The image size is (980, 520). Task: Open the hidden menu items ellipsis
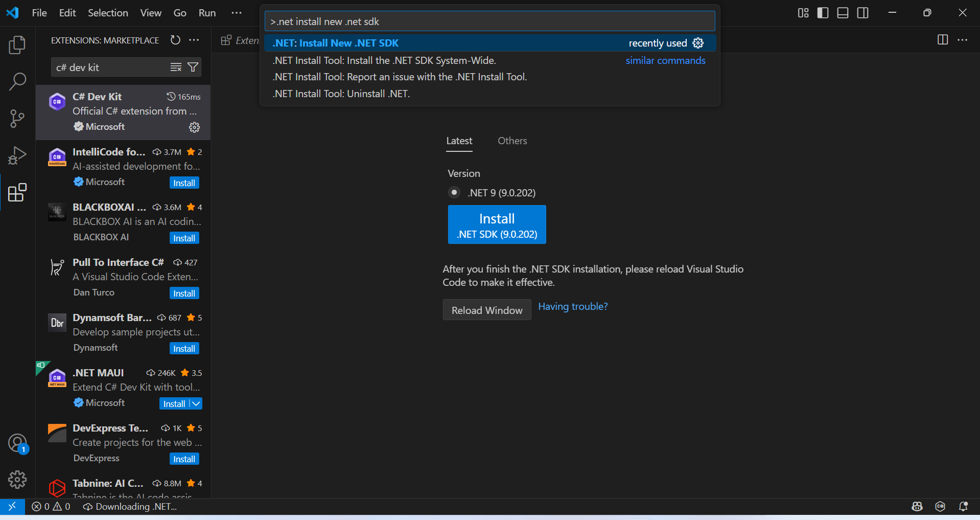[236, 13]
